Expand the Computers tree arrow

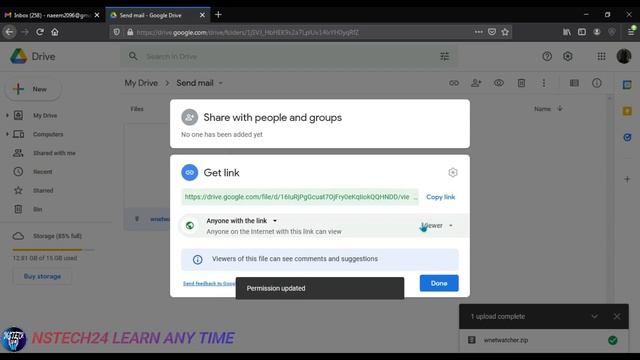[x=7, y=134]
